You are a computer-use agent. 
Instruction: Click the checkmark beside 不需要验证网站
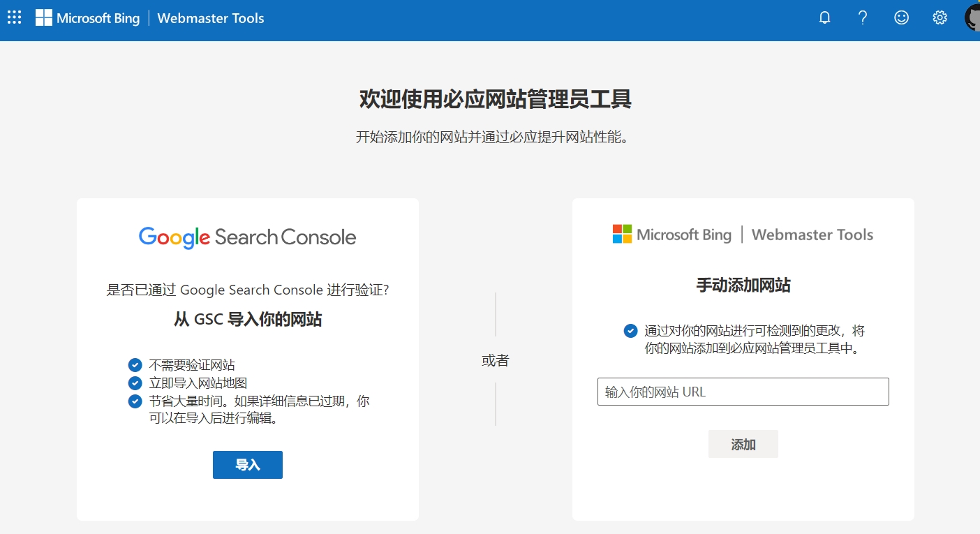[x=135, y=365]
